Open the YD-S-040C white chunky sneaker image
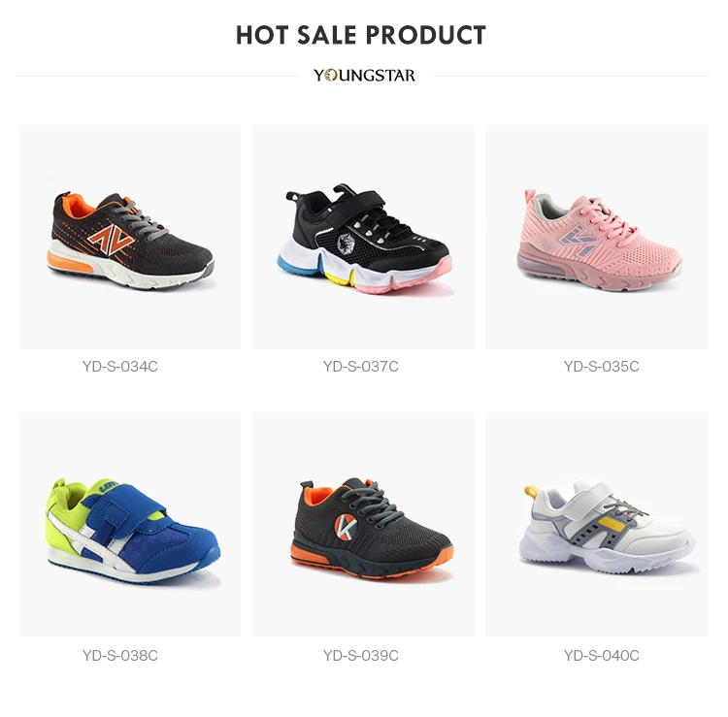This screenshot has height=717, width=728. coord(597,524)
